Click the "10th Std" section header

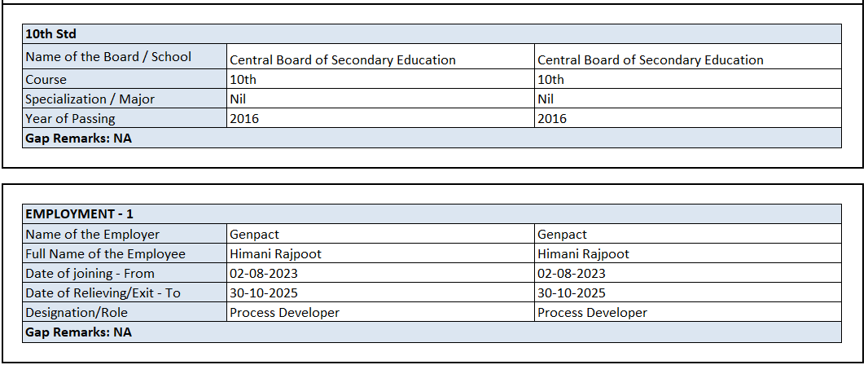click(x=50, y=34)
